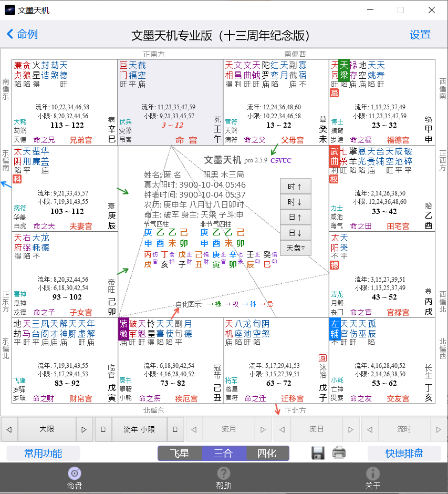Click the 文墨天机 app icon in the title bar
448x494 pixels.
pyautogui.click(x=10, y=10)
